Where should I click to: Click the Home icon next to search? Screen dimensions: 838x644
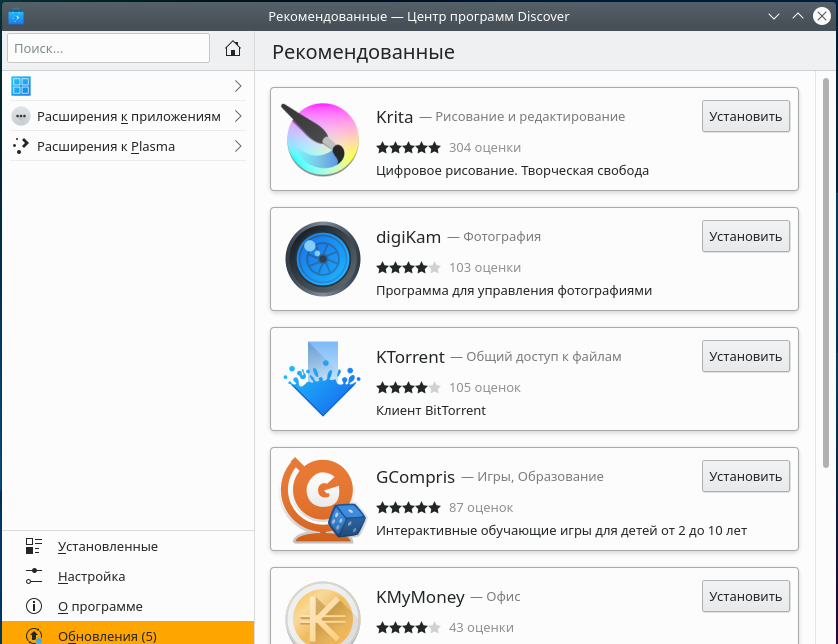click(x=232, y=49)
